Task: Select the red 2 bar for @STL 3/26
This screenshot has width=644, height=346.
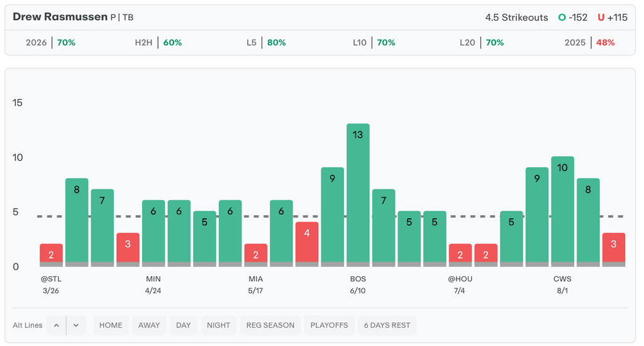Action: coord(51,255)
